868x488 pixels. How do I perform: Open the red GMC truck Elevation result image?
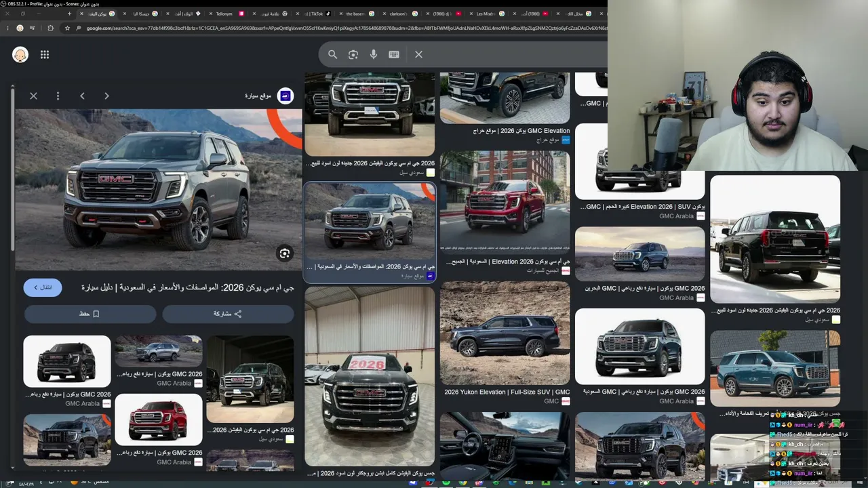(505, 202)
